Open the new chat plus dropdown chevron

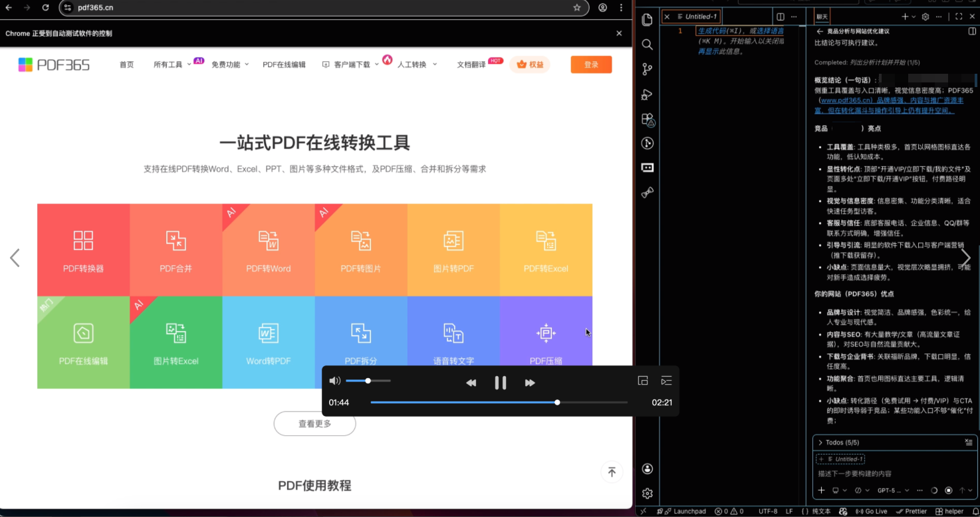(x=914, y=17)
